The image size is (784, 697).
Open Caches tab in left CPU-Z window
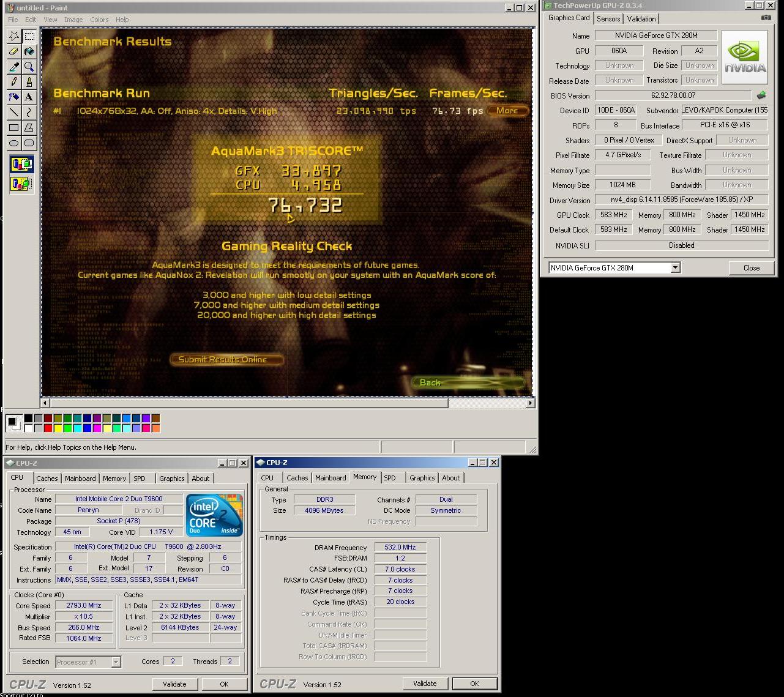click(47, 479)
